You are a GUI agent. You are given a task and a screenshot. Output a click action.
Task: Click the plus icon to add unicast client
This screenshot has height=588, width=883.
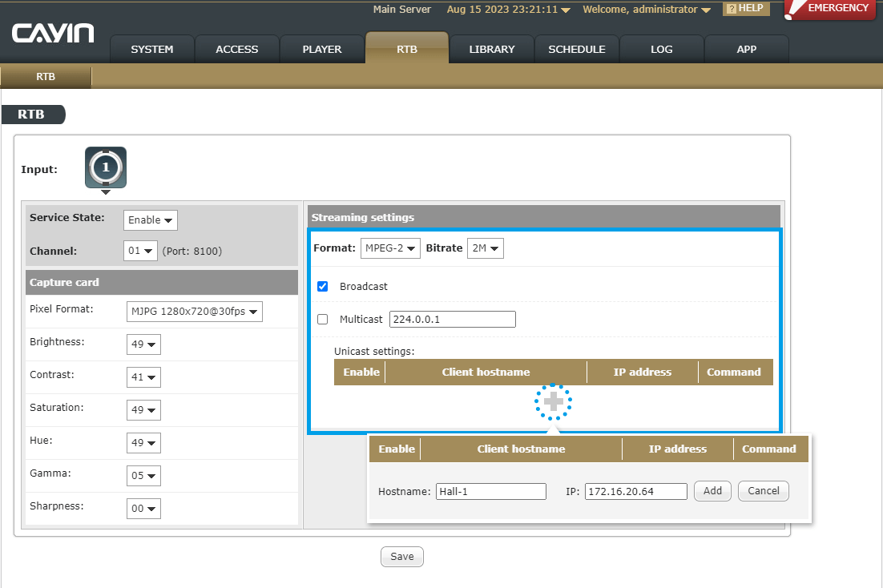(x=553, y=401)
